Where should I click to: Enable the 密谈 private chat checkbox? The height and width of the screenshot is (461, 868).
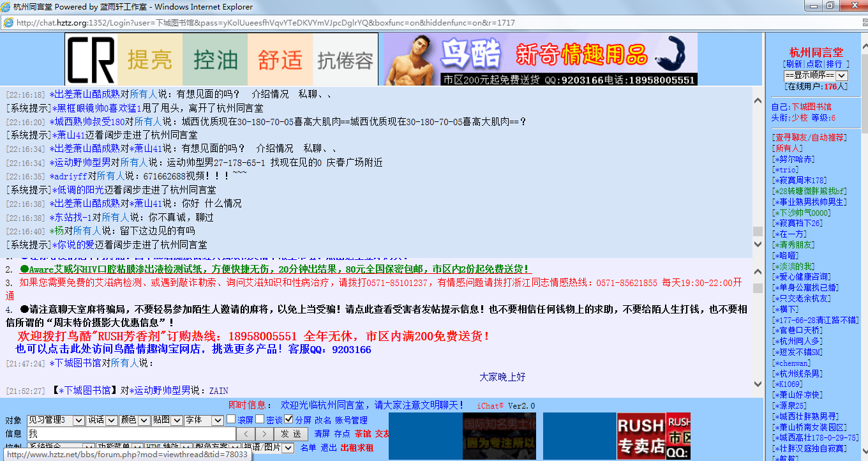click(x=260, y=419)
